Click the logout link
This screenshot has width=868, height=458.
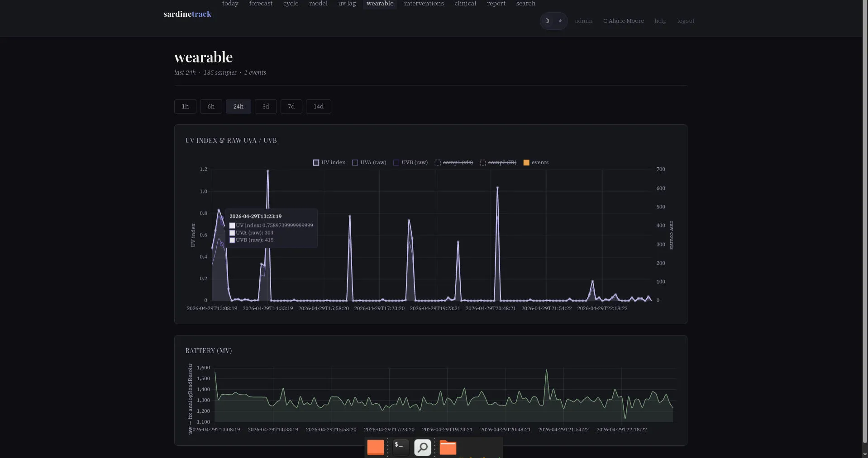tap(686, 21)
